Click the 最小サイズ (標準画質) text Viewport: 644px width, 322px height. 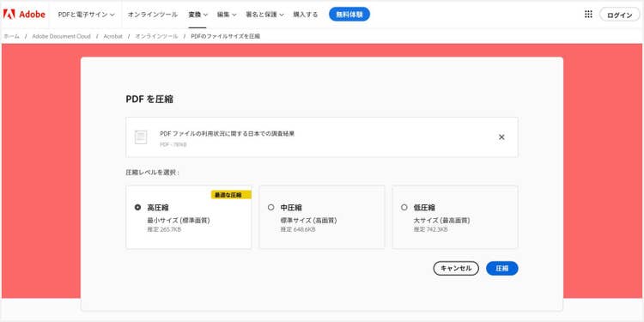pos(179,221)
